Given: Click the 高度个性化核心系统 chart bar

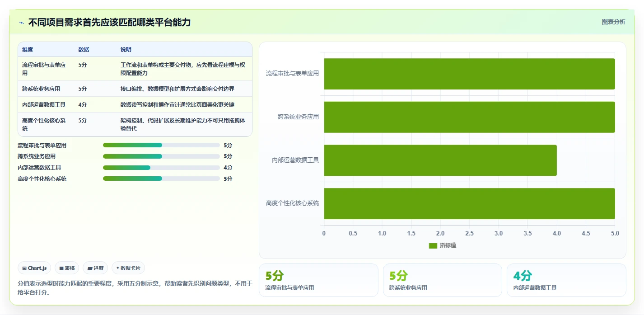Looking at the screenshot, I should coord(469,203).
